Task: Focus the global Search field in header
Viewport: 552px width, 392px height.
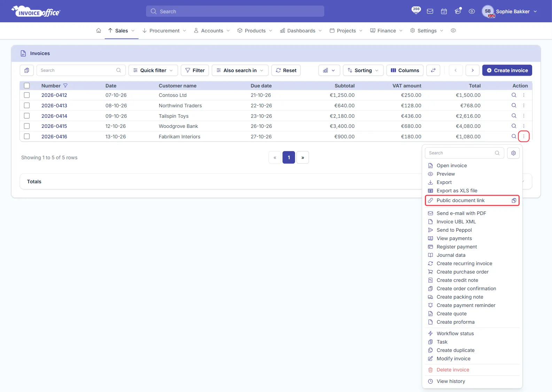Action: (x=235, y=11)
